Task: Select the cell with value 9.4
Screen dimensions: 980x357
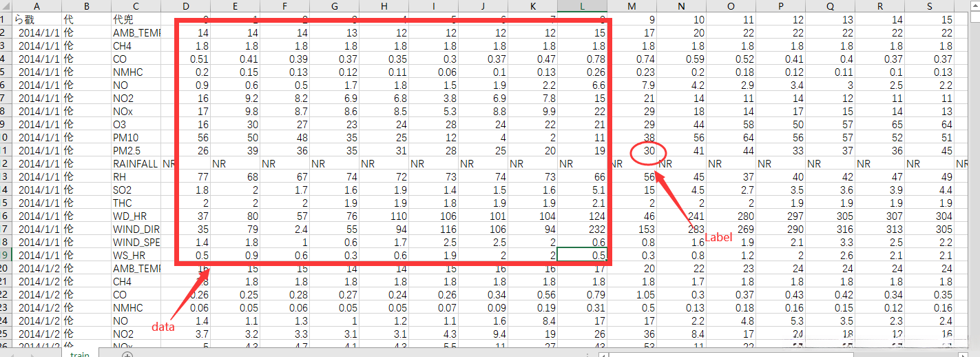Action: point(483,334)
